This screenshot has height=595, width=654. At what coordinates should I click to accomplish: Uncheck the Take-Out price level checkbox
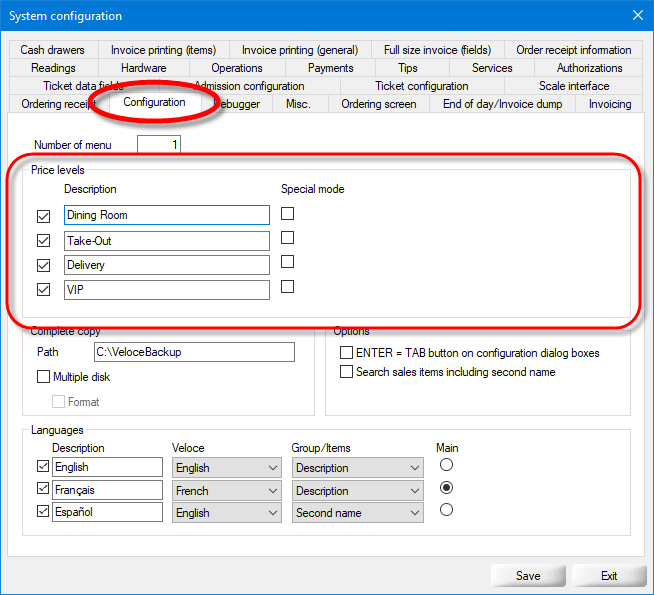tap(43, 240)
